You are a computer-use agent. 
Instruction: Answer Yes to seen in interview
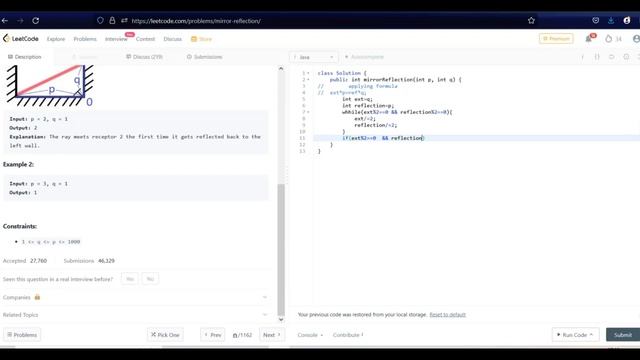click(x=130, y=279)
